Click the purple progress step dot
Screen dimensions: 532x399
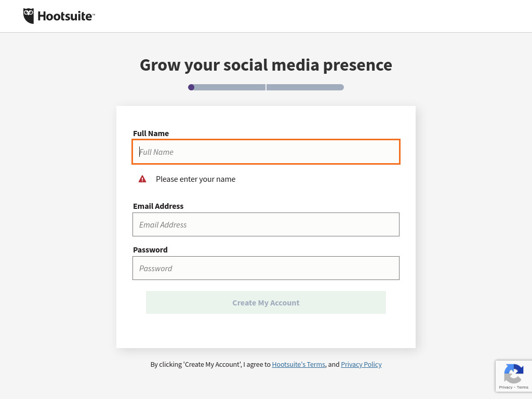191,87
